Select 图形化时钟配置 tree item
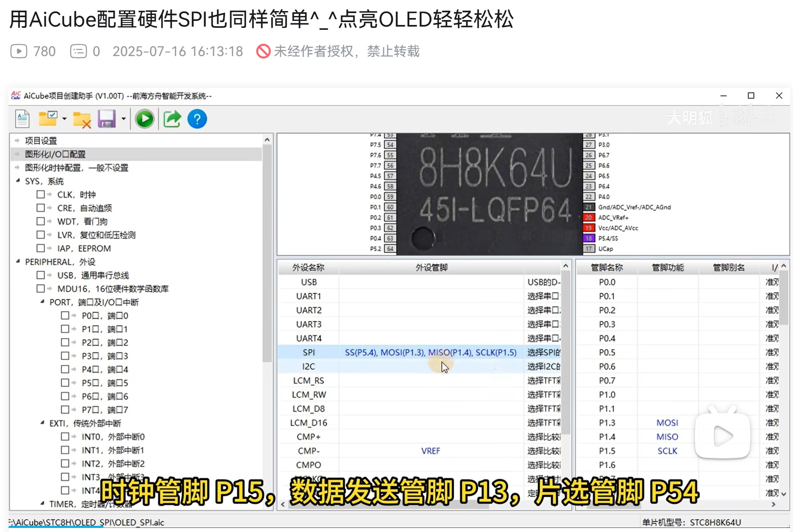The image size is (793, 532). point(77,168)
